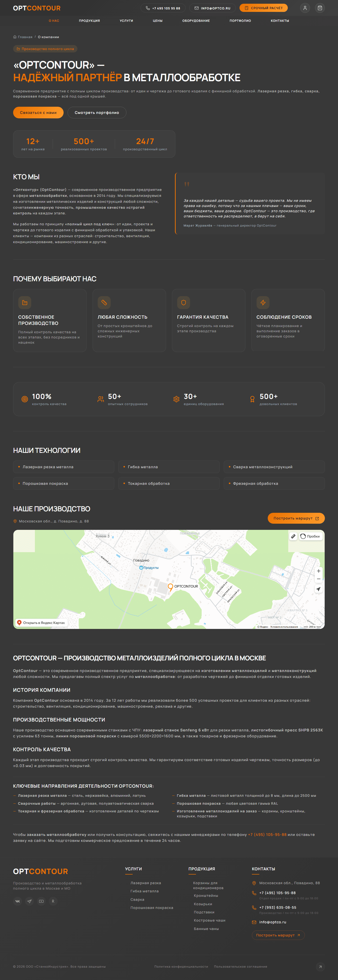Open the VK social link in footer

tap(18, 901)
